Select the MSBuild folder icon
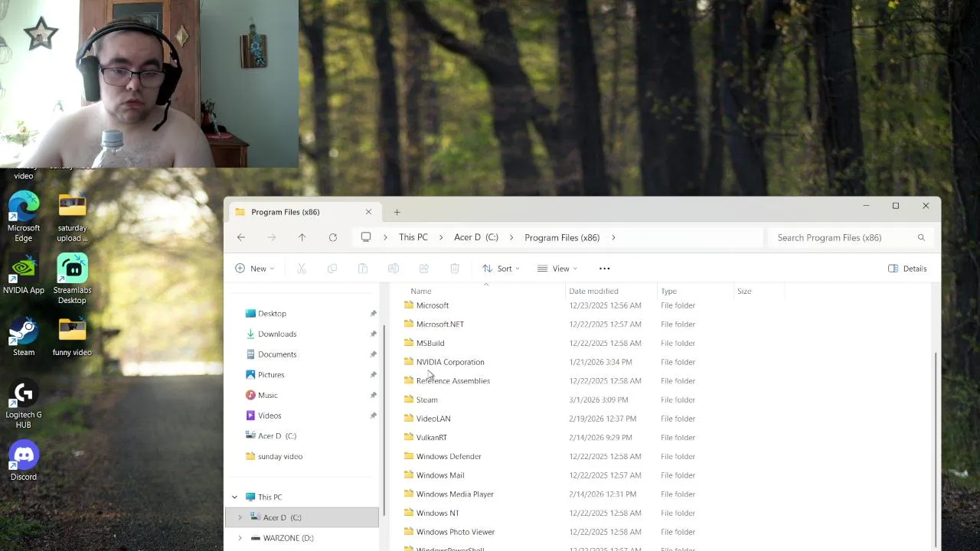 coord(409,343)
